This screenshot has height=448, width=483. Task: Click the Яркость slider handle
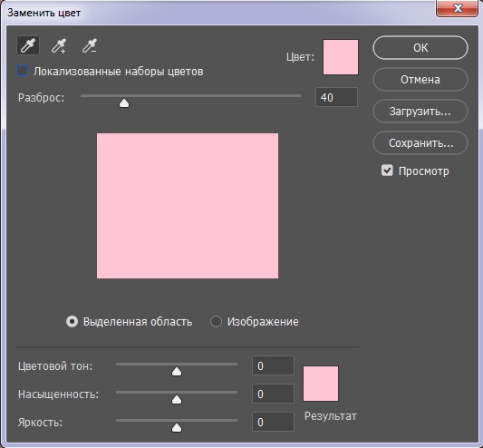177,428
